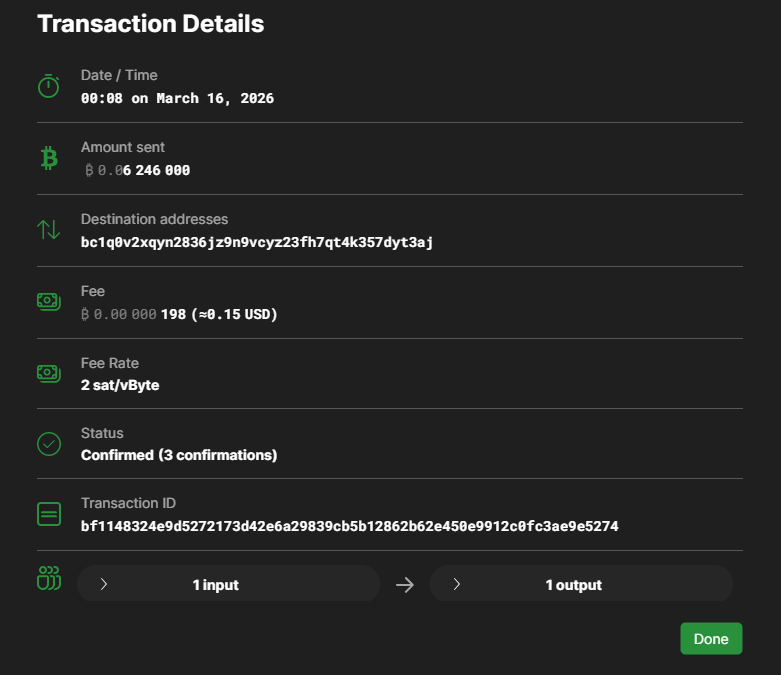
Task: Click the stopwatch Date / Time icon
Action: point(49,86)
